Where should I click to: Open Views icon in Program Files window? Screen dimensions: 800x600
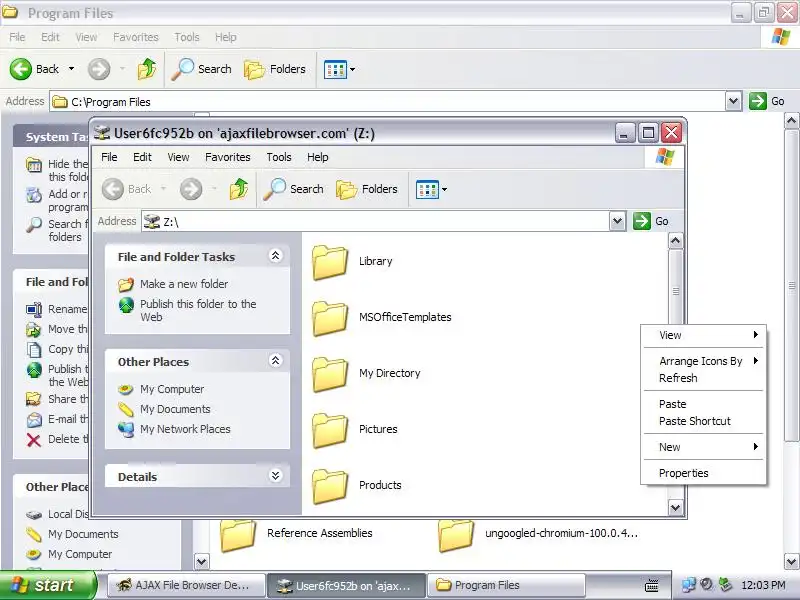(x=335, y=69)
